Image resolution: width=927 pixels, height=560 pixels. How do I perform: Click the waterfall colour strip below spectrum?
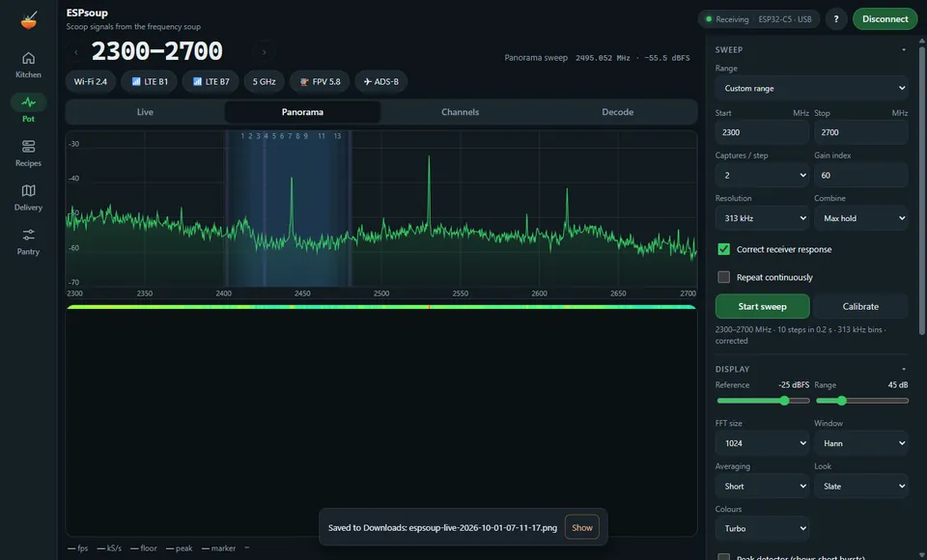coord(381,307)
